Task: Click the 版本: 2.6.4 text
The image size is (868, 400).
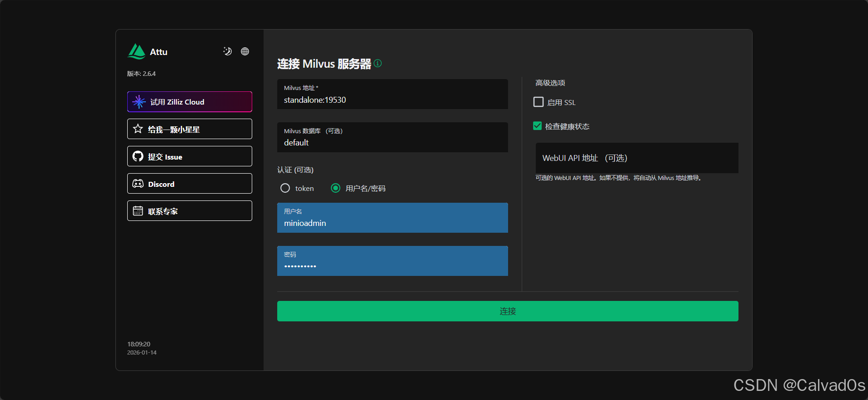Action: tap(141, 74)
